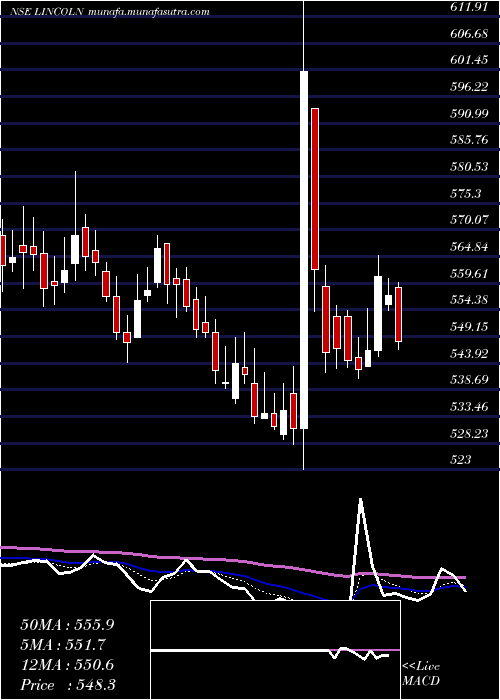This screenshot has width=500, height=700.
Task: Click the 554.38 price axis label
Action: click(469, 300)
